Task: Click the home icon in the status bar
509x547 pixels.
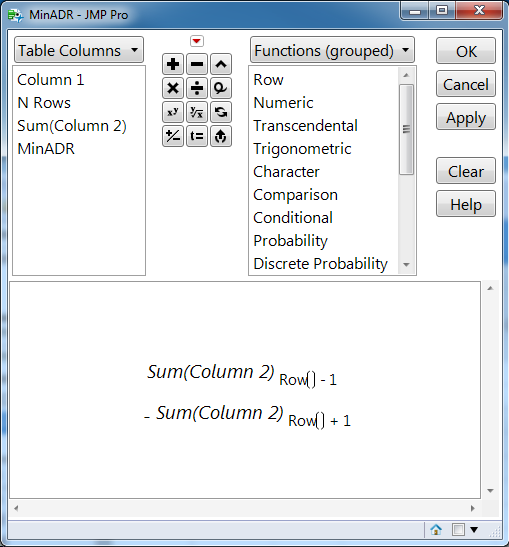Action: 436,530
